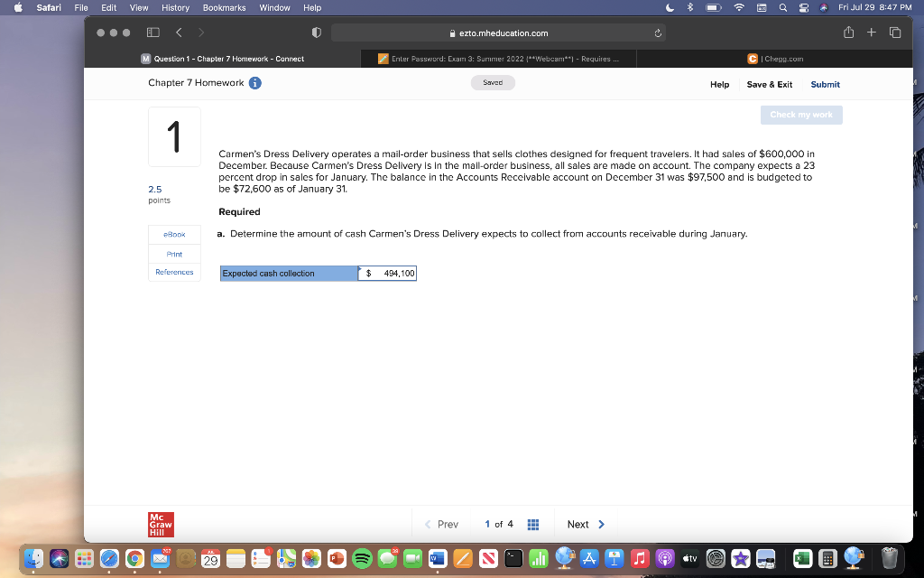Open Numbers app in the Dock

point(539,558)
